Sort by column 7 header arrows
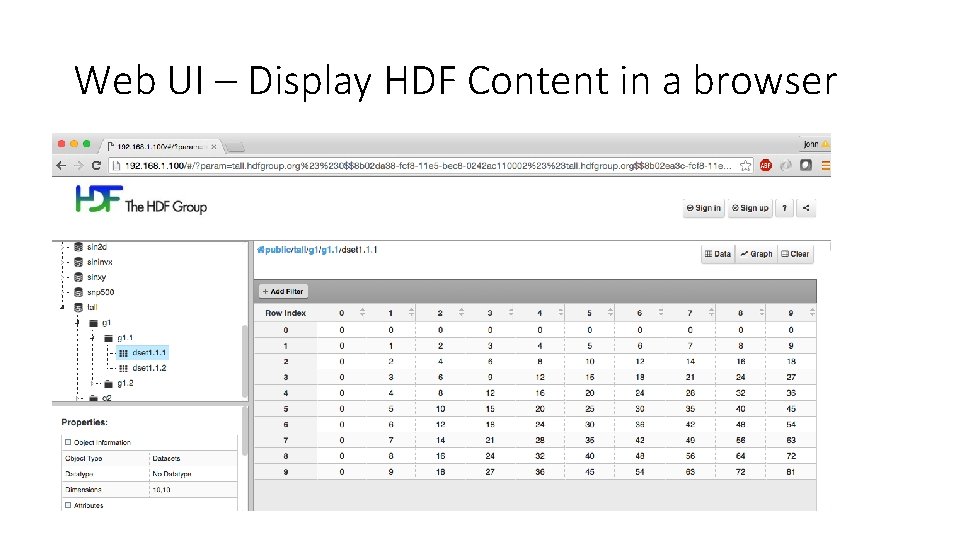The height and width of the screenshot is (540, 960). 711,312
